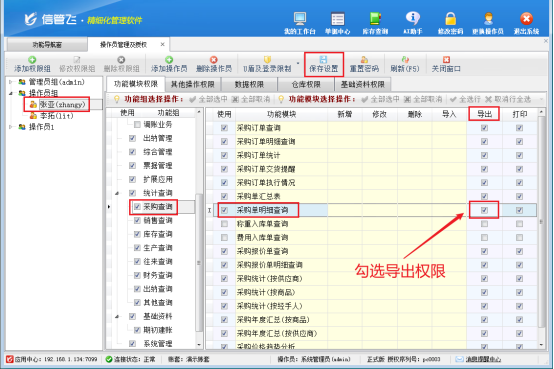
Task: Collapse the 统计查询 function group
Action: [117, 193]
